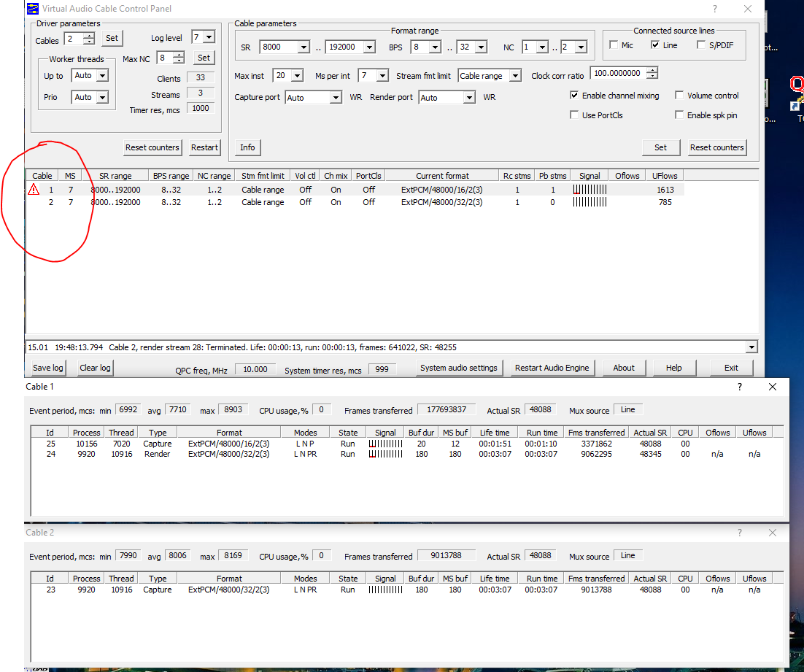Click the signal level meter for Cable 1 row

click(x=590, y=190)
